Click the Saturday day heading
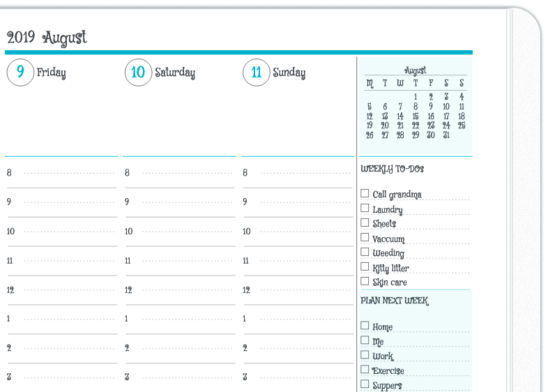Image resolution: width=548 pixels, height=392 pixels. point(175,73)
